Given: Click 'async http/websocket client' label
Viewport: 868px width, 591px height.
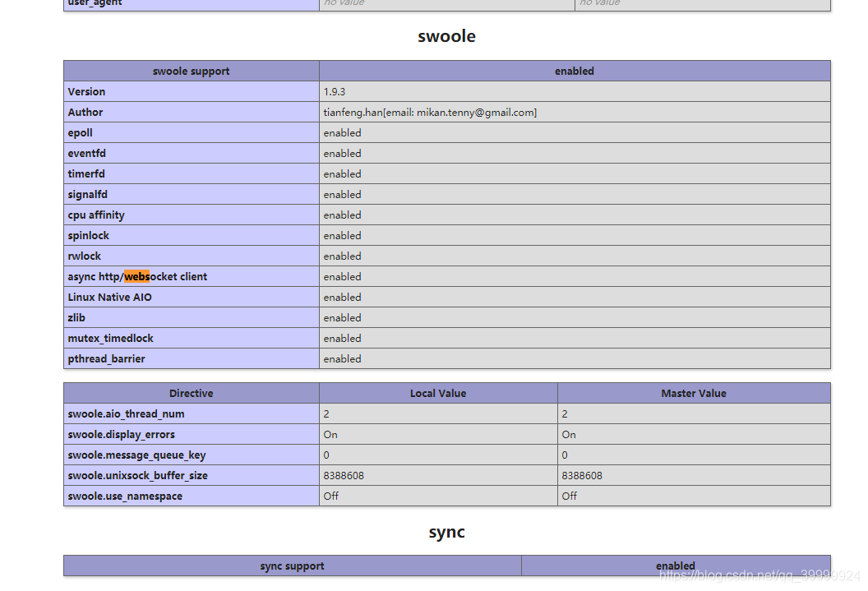Looking at the screenshot, I should click(x=137, y=276).
